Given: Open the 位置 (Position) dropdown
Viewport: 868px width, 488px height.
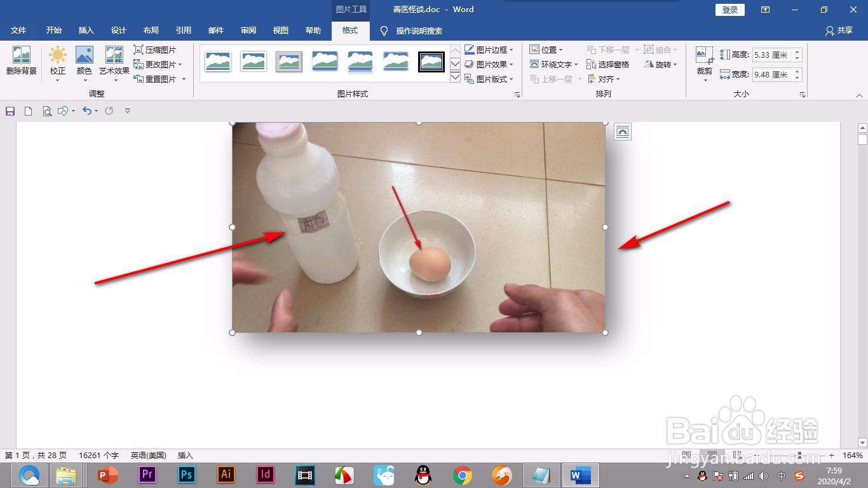Looking at the screenshot, I should pyautogui.click(x=546, y=50).
